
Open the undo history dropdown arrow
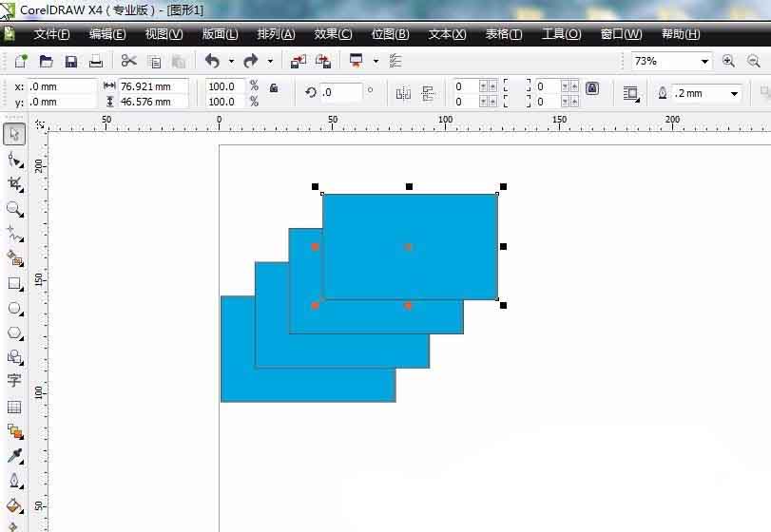[x=231, y=62]
